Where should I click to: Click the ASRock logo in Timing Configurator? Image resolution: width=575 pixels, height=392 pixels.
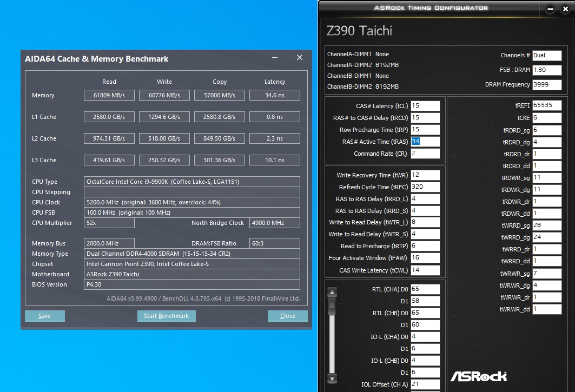(479, 376)
